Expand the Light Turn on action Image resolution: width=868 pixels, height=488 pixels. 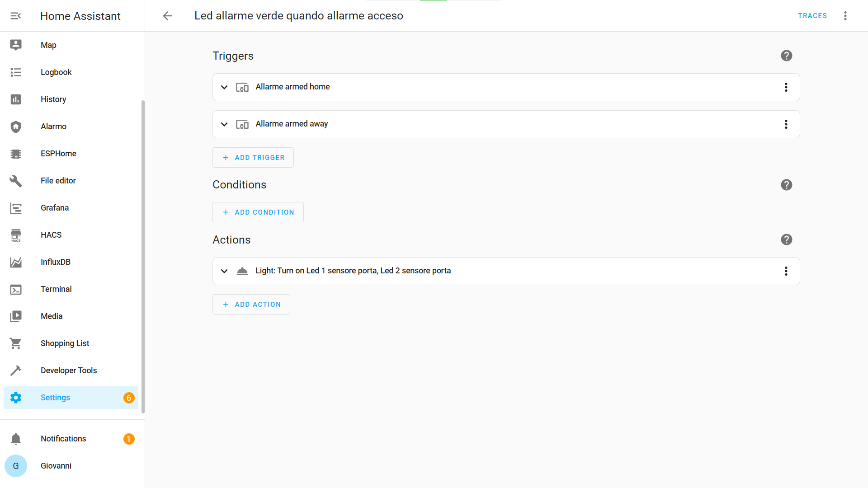tap(224, 271)
